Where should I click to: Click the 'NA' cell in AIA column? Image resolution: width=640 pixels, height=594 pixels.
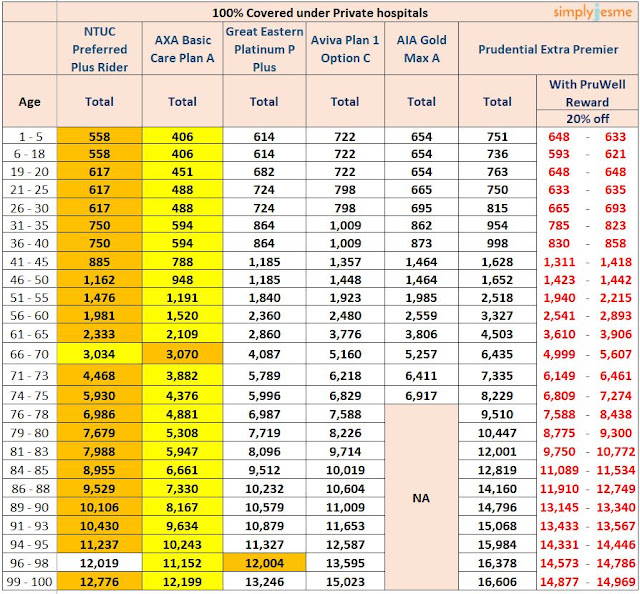pos(421,498)
